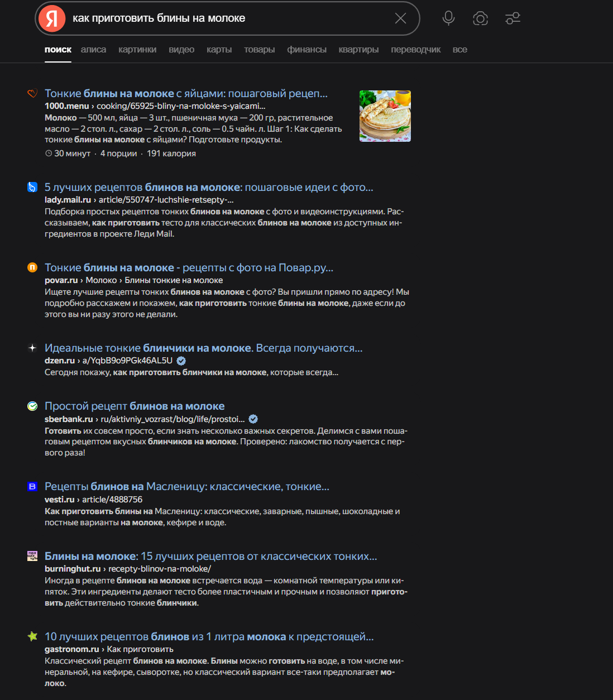Click the povar.ru orange favicon
Image resolution: width=613 pixels, height=700 pixels.
[32, 267]
